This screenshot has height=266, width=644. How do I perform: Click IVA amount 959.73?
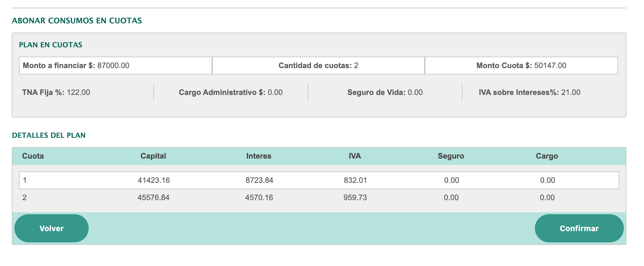(355, 198)
